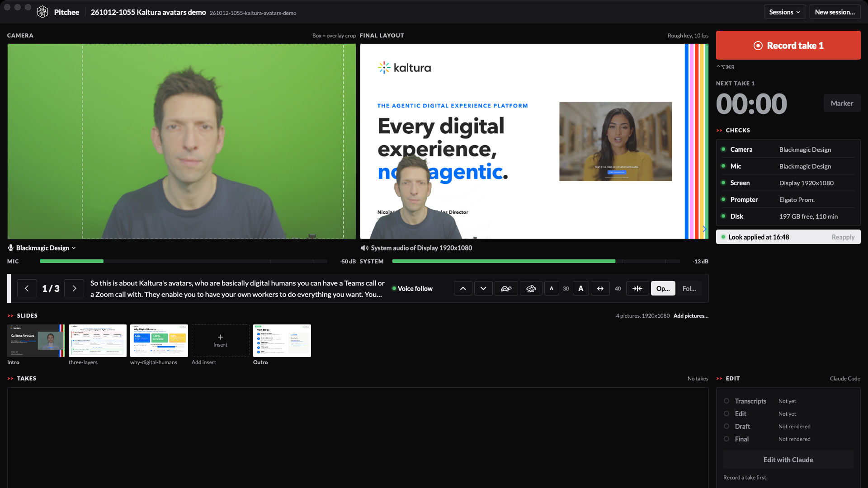Select the Draft status radio
Viewport: 868px width, 488px height.
coord(726,426)
